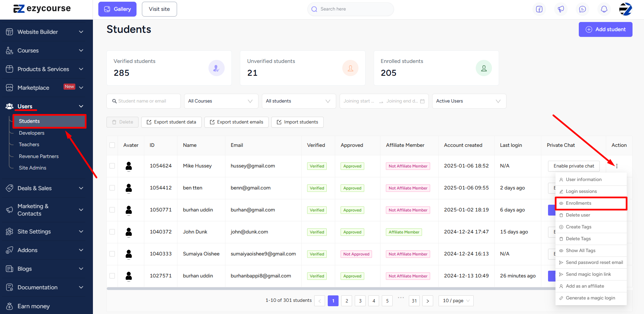Image resolution: width=644 pixels, height=314 pixels.
Task: Expand the Courses sidebar menu
Action: coord(81,50)
